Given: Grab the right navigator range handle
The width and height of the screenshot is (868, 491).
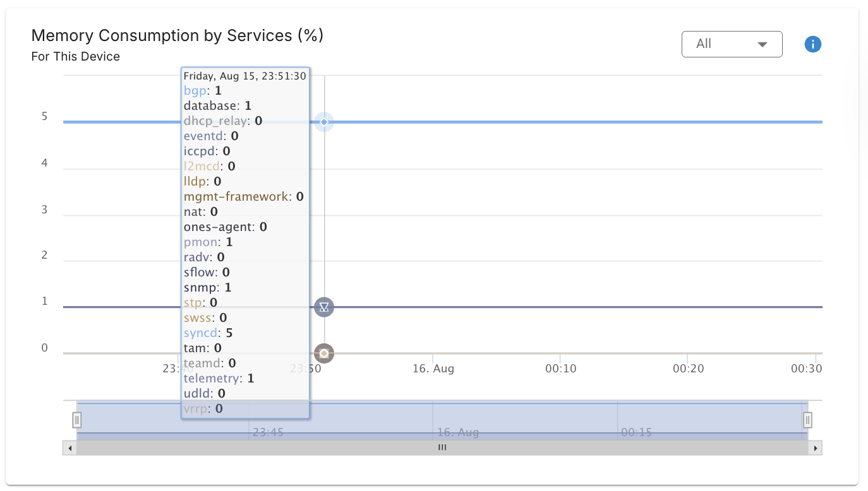Looking at the screenshot, I should [807, 420].
